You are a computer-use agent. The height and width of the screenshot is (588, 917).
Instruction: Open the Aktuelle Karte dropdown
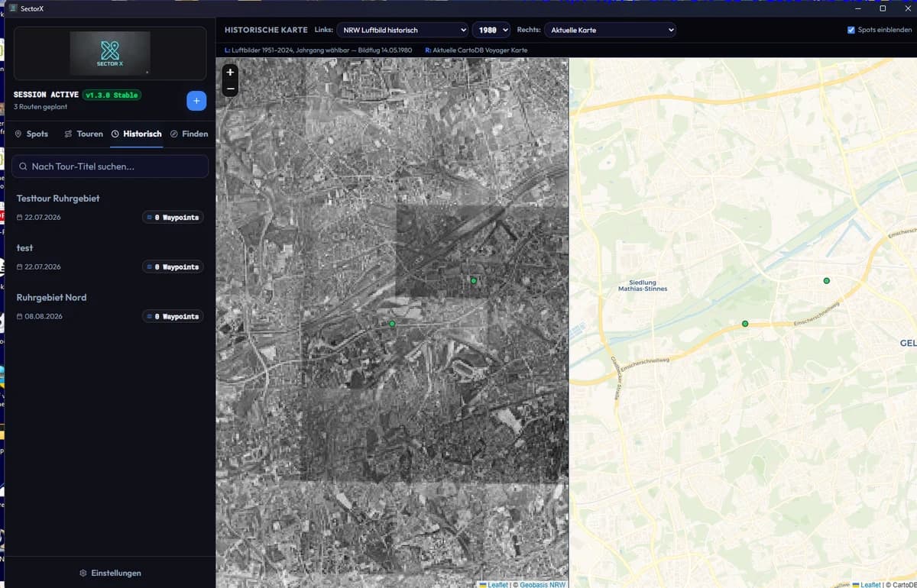611,30
